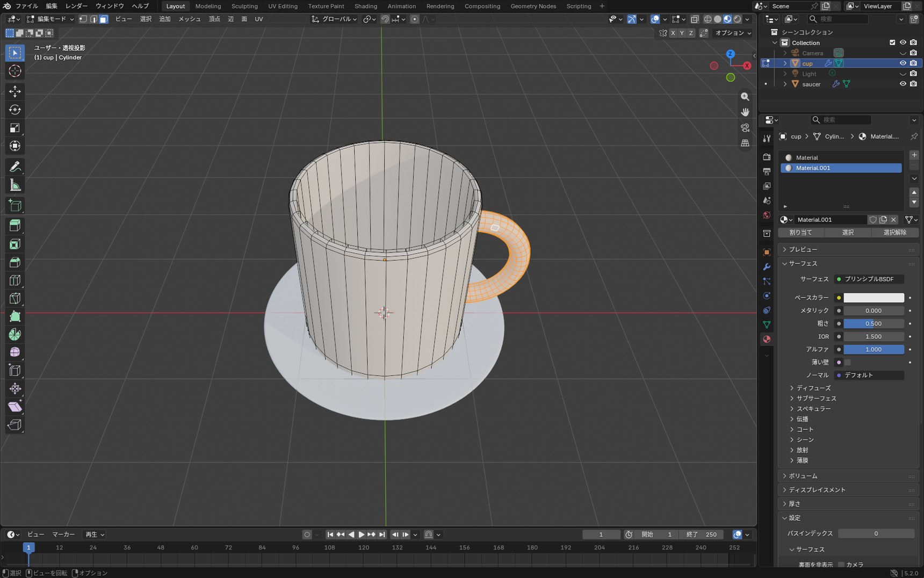Select the Move tool

tap(15, 91)
